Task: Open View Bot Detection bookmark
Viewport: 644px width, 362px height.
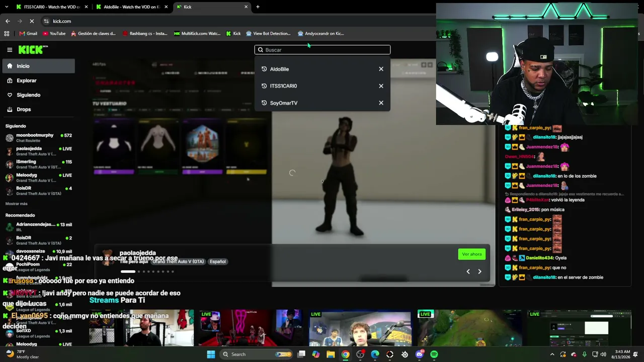Action: pyautogui.click(x=268, y=34)
